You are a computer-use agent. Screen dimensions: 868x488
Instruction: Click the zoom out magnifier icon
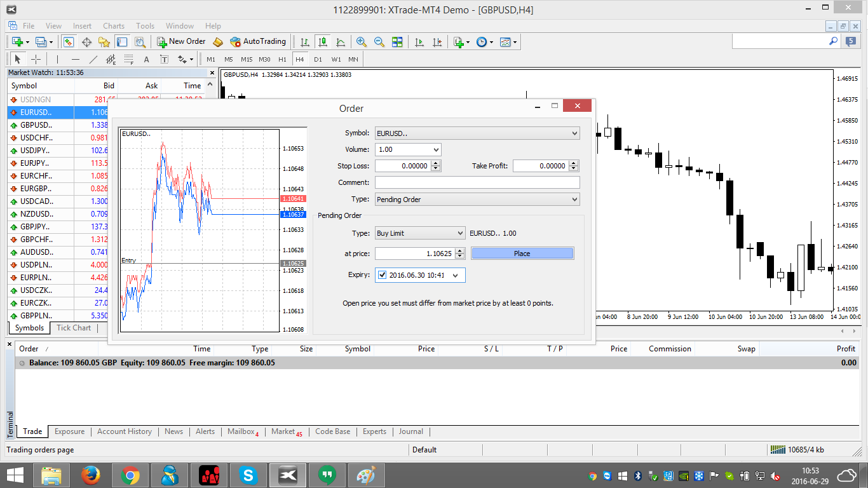[x=379, y=42]
